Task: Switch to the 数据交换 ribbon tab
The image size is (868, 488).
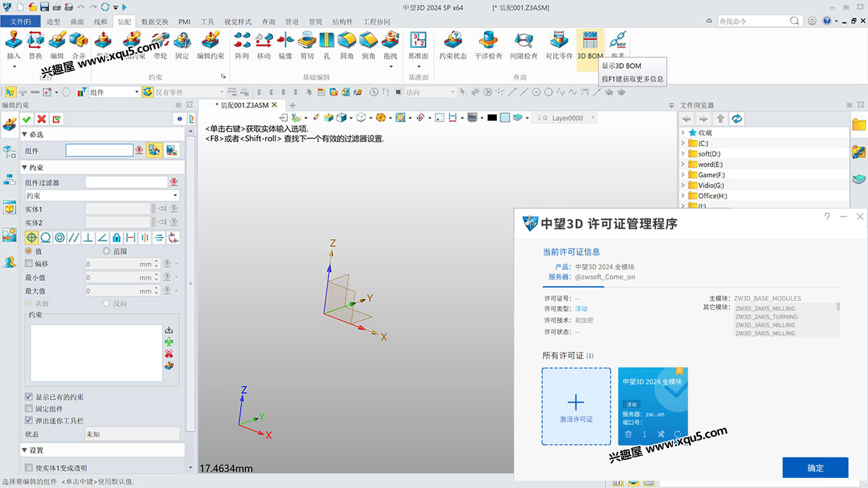Action: [155, 22]
